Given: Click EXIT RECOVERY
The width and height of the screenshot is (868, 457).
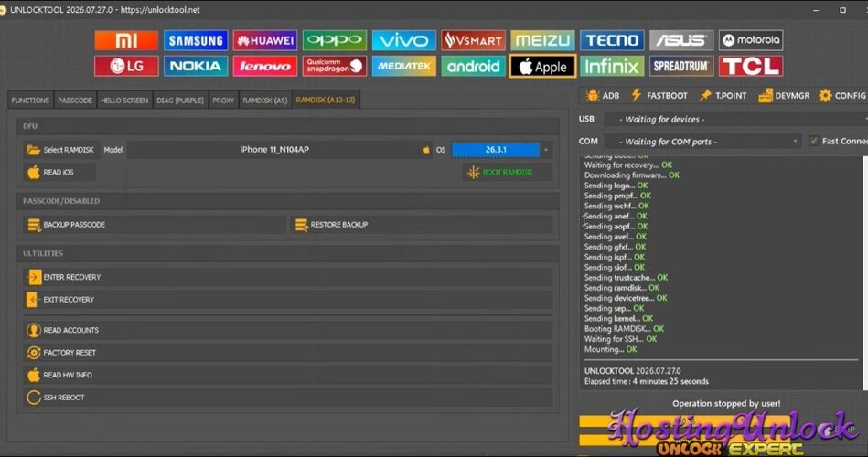Looking at the screenshot, I should coord(288,299).
